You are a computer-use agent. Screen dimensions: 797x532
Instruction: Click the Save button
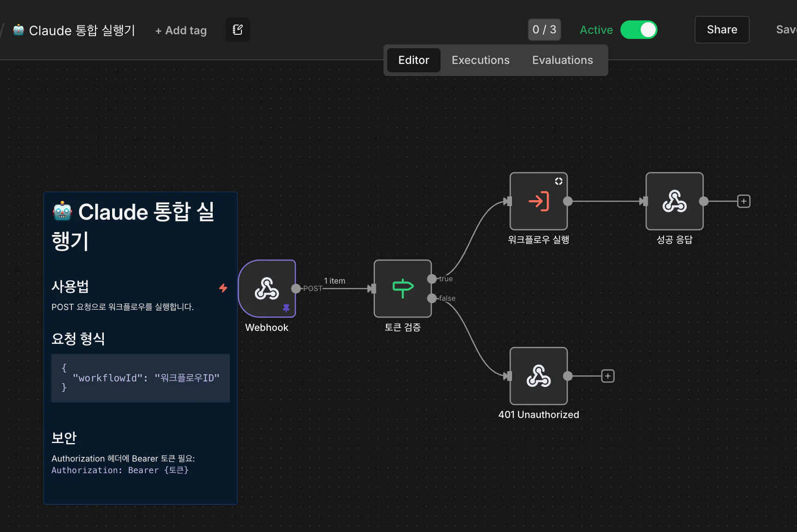click(x=786, y=30)
